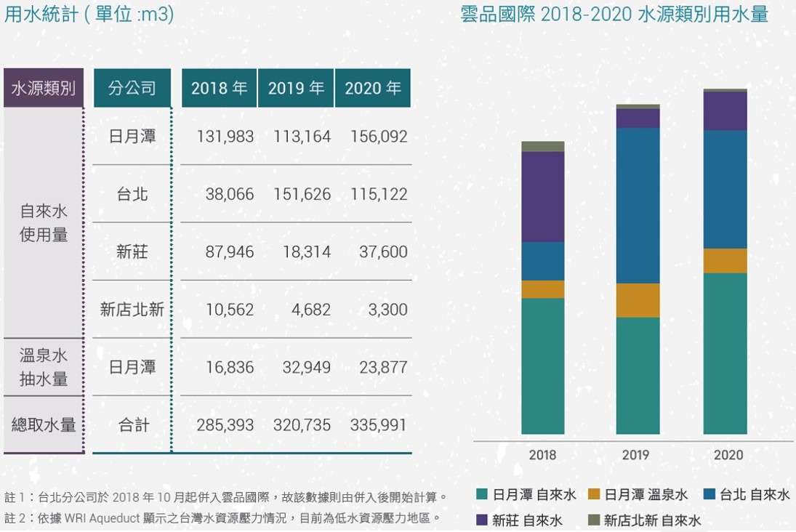Click the blue segment of the 2019 bar
This screenshot has height=532, width=796.
click(x=638, y=206)
